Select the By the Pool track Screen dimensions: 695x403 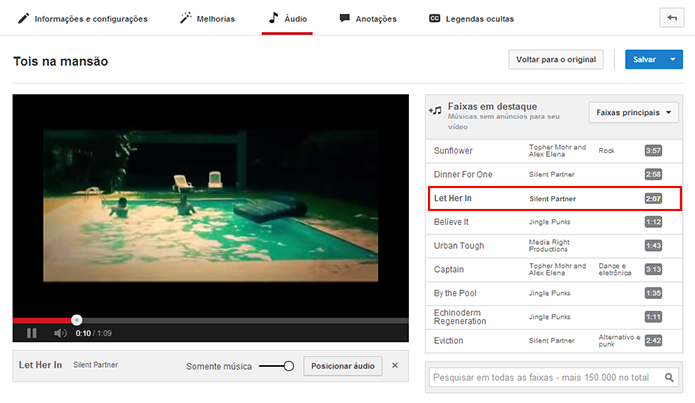(554, 293)
